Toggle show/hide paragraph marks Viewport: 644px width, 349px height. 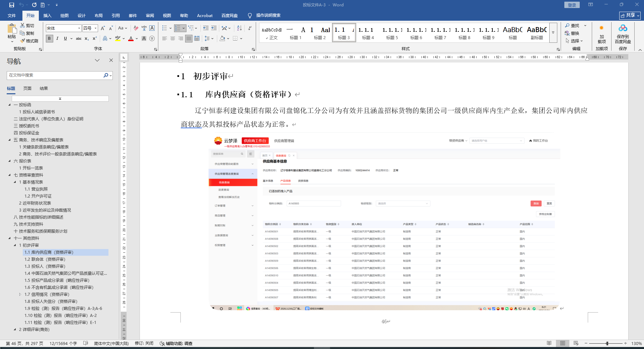(x=250, y=28)
